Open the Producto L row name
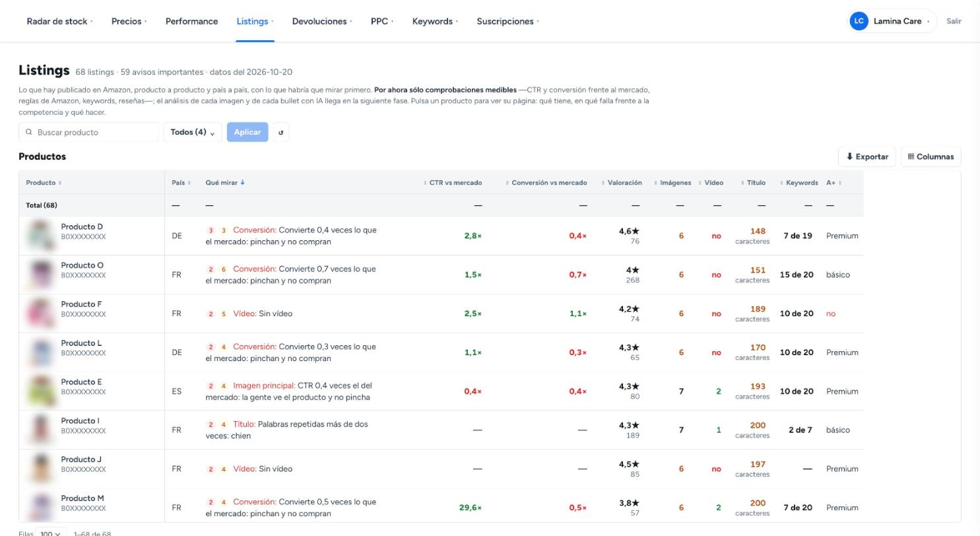This screenshot has height=536, width=980. click(x=81, y=343)
